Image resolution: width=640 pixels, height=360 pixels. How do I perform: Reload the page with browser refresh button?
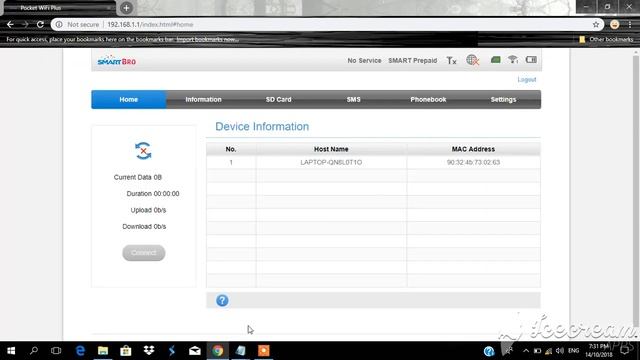40,24
